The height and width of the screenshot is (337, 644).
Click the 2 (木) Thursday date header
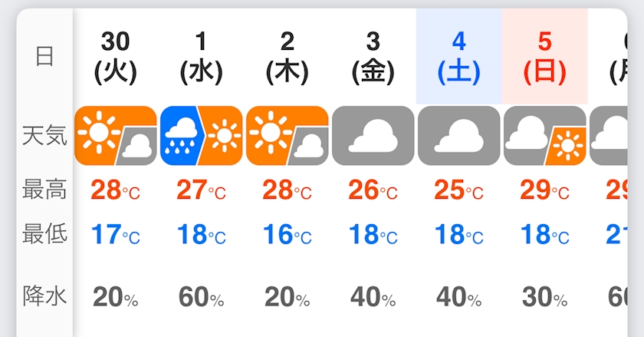point(287,57)
